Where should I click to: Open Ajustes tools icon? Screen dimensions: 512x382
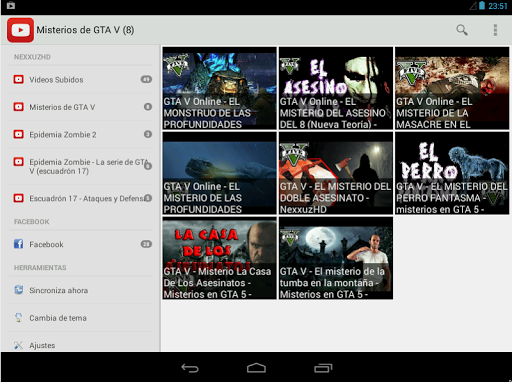pyautogui.click(x=19, y=345)
